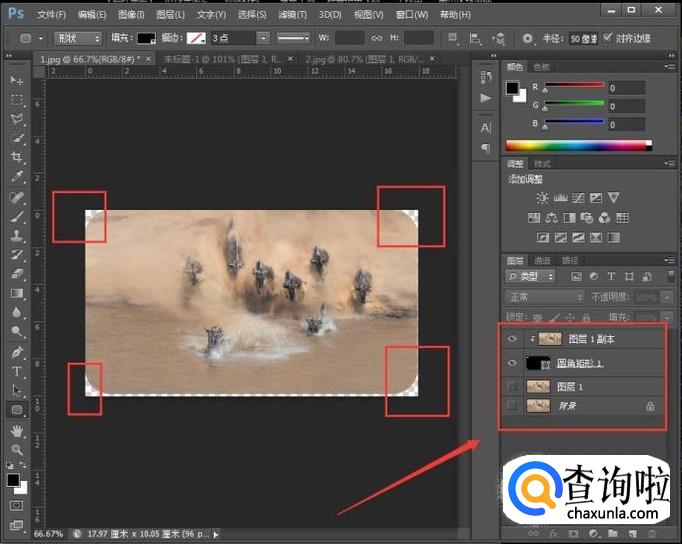Select the Horizontal Type tool
682x544 pixels.
coord(17,371)
